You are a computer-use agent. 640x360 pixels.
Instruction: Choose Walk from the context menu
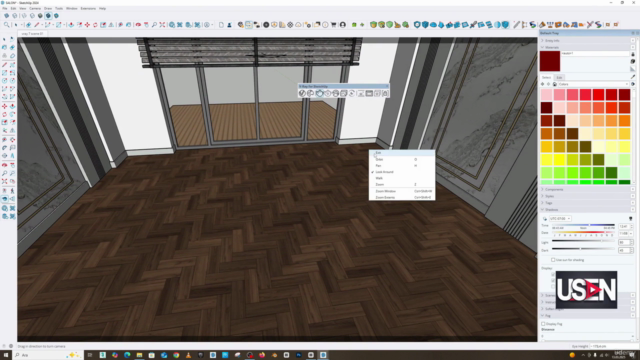(402, 178)
